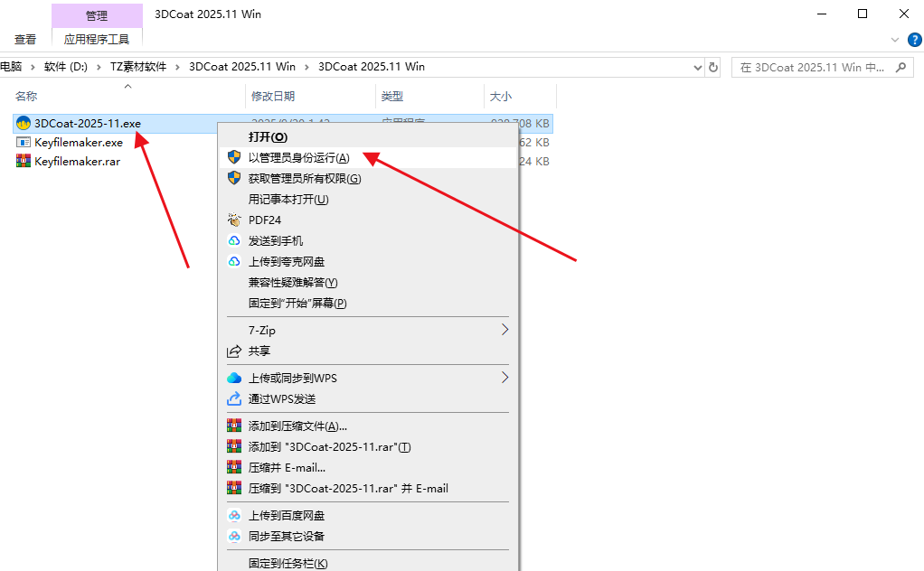
Task: Click the blue help question mark icon
Action: click(914, 40)
